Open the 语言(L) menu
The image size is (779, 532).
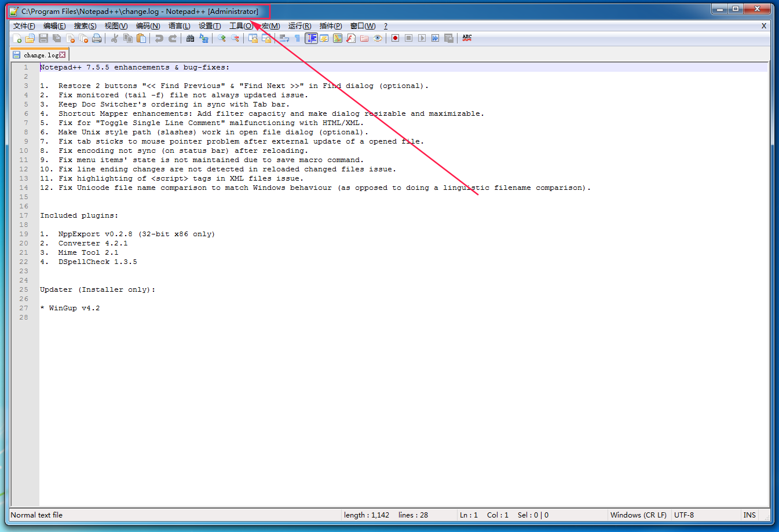click(x=179, y=26)
